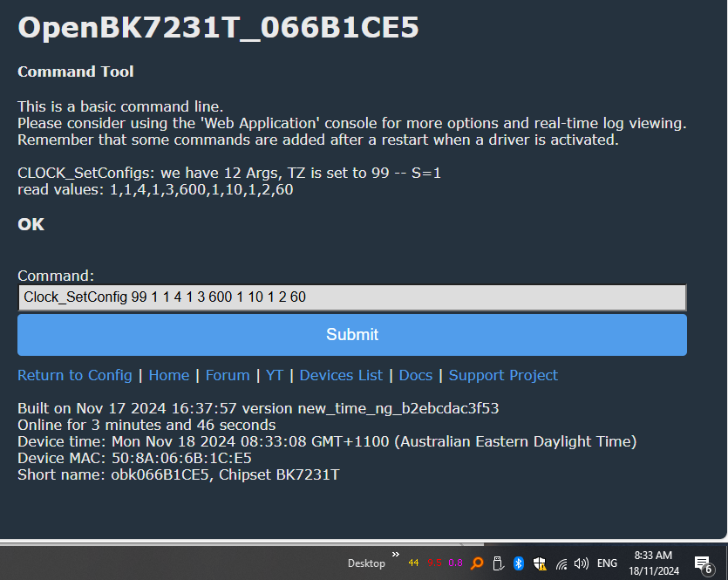This screenshot has width=728, height=580.
Task: Open the YT link
Action: pos(274,375)
